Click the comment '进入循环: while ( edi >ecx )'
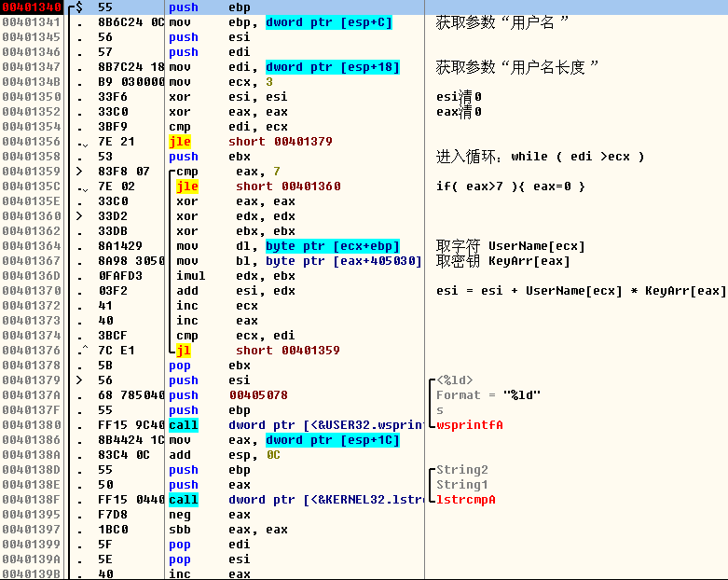 click(x=541, y=157)
